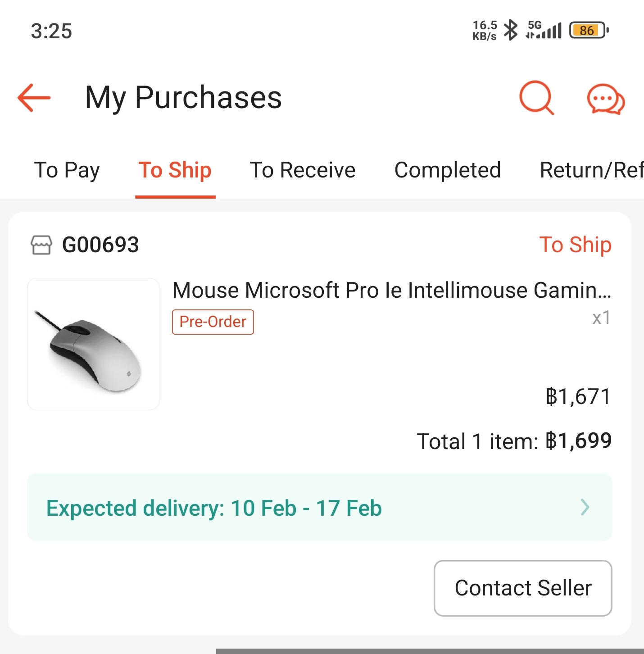
Task: Tap the network speed KB/s indicator
Action: tap(485, 30)
